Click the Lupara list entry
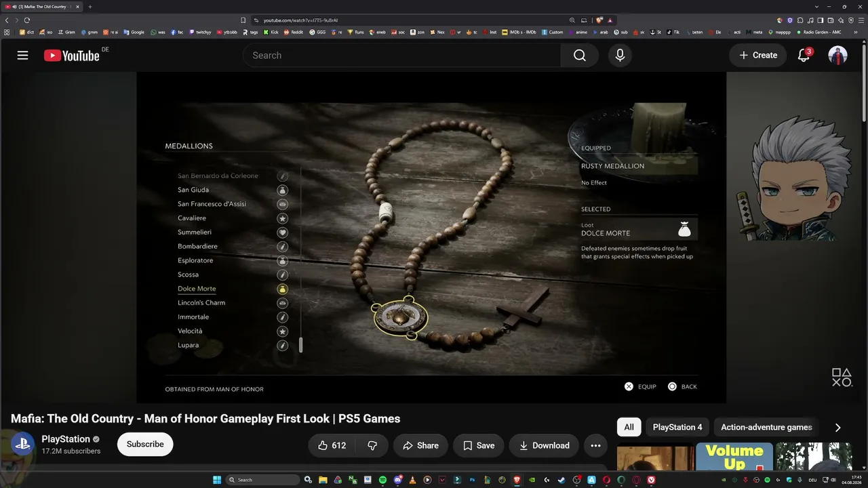This screenshot has height=488, width=868. [189, 345]
